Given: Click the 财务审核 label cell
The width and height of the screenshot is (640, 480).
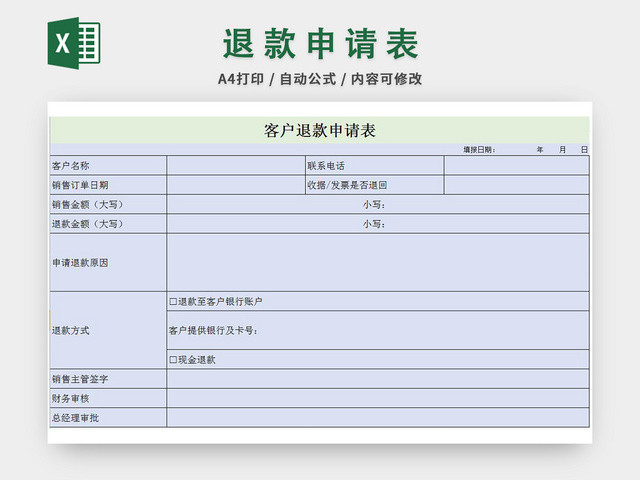Looking at the screenshot, I should 108,398.
